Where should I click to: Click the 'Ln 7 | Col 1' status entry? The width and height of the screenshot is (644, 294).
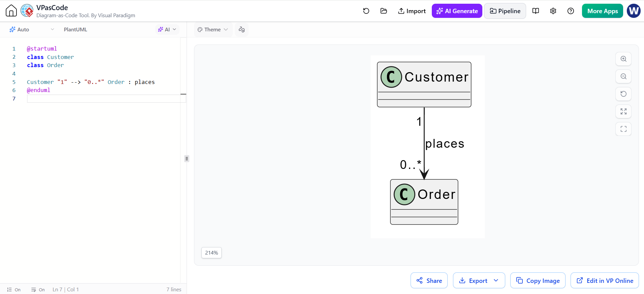pos(66,290)
